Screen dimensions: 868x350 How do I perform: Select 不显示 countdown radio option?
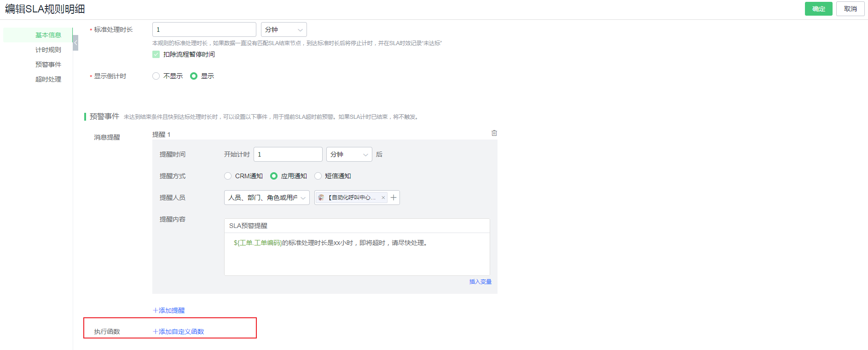tap(156, 76)
